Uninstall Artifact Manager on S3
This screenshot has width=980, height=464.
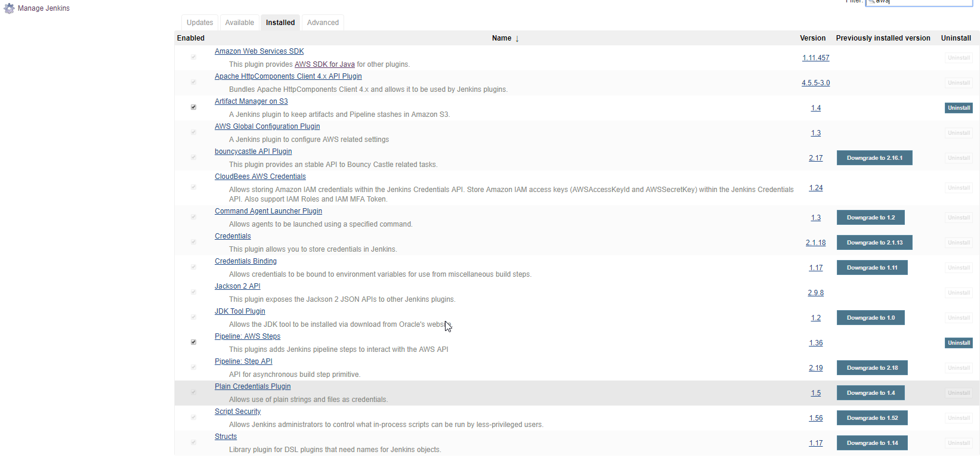point(959,108)
